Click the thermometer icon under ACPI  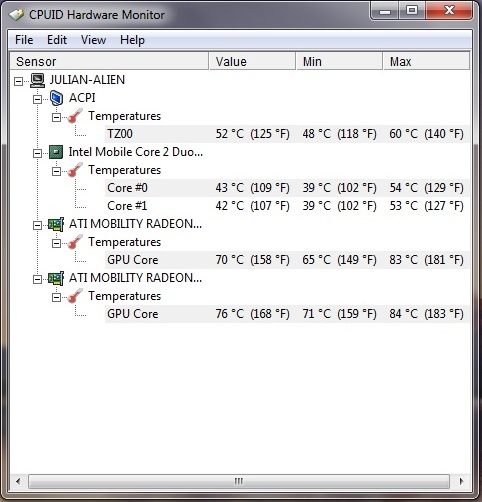coord(75,116)
